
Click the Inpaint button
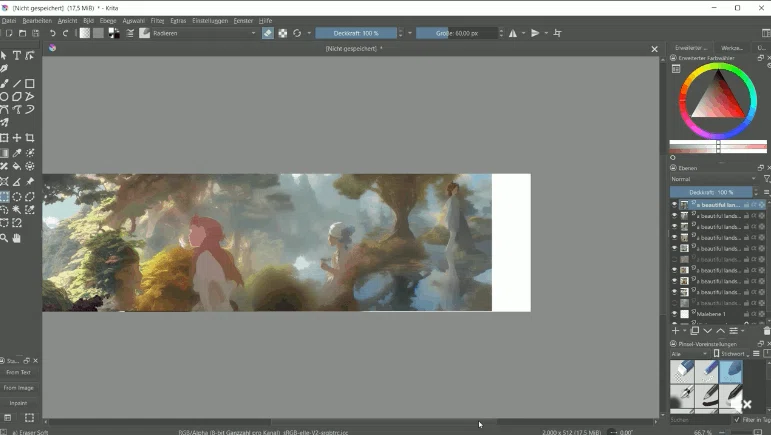[19, 403]
